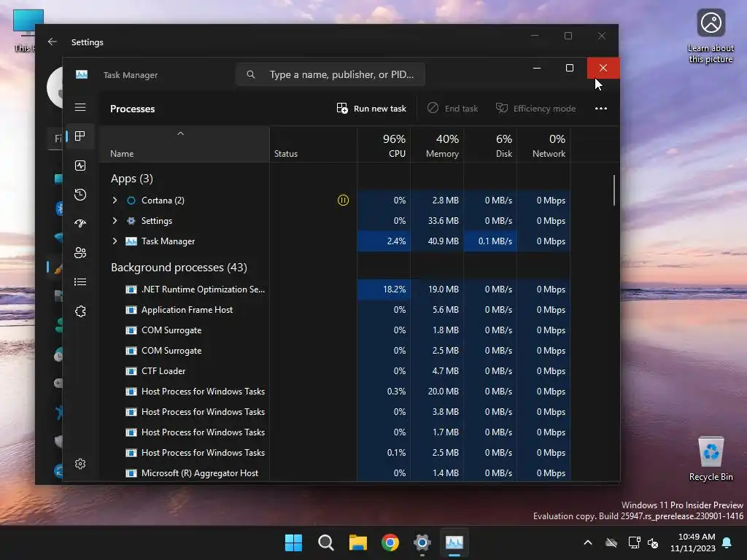747x560 pixels.
Task: Launch Google Chrome from the taskbar
Action: [390, 542]
